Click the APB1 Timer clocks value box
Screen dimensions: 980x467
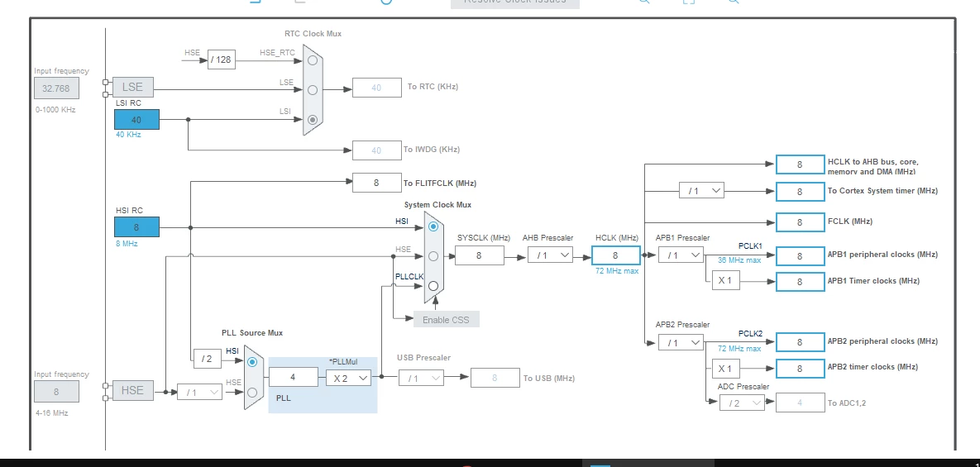(800, 282)
